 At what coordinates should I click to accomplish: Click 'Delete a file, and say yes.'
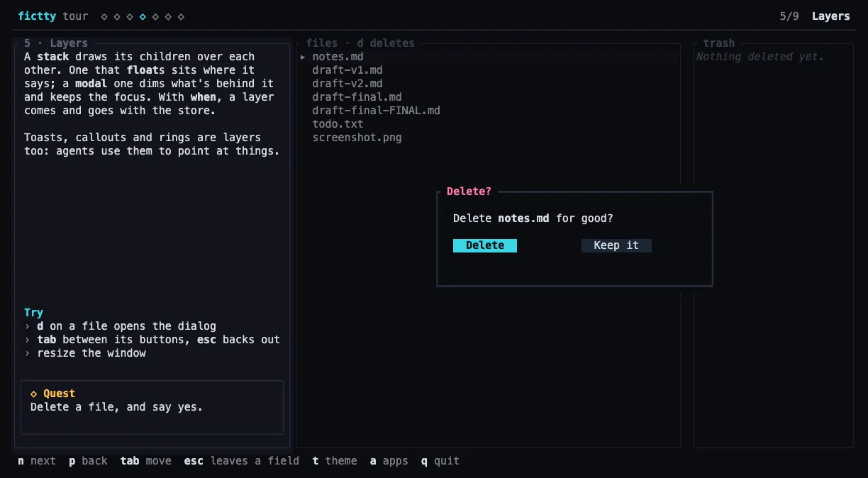116,407
